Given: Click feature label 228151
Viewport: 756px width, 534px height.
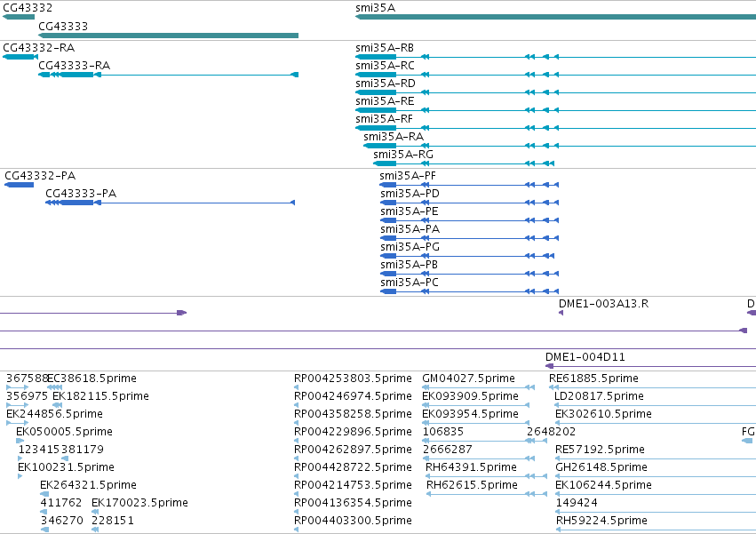Looking at the screenshot, I should [113, 521].
